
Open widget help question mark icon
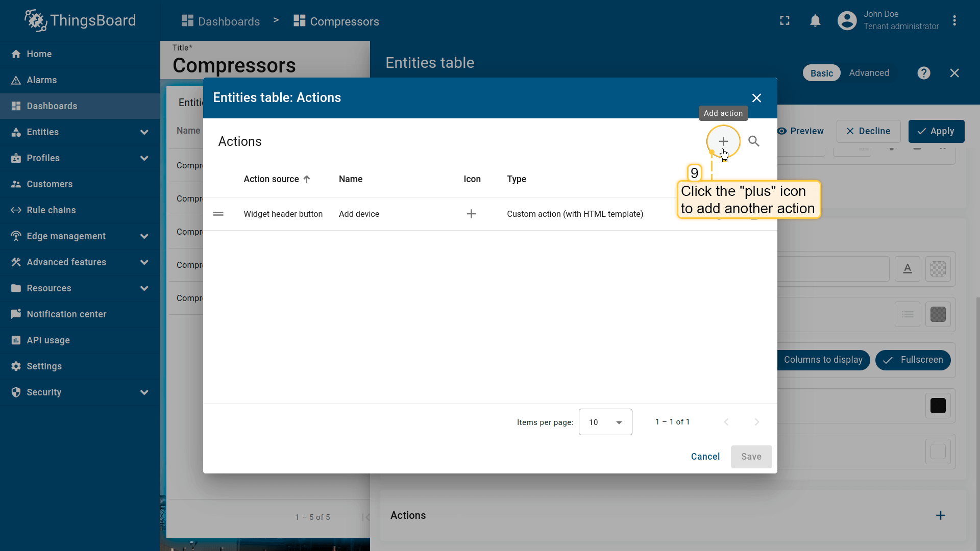coord(923,73)
